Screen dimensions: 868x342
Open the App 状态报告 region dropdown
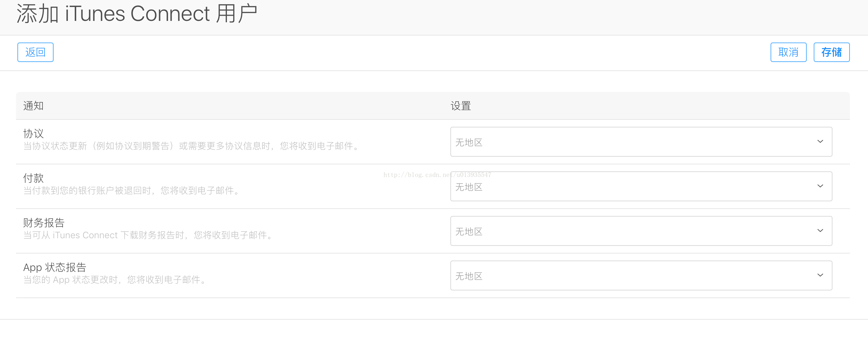tap(641, 275)
